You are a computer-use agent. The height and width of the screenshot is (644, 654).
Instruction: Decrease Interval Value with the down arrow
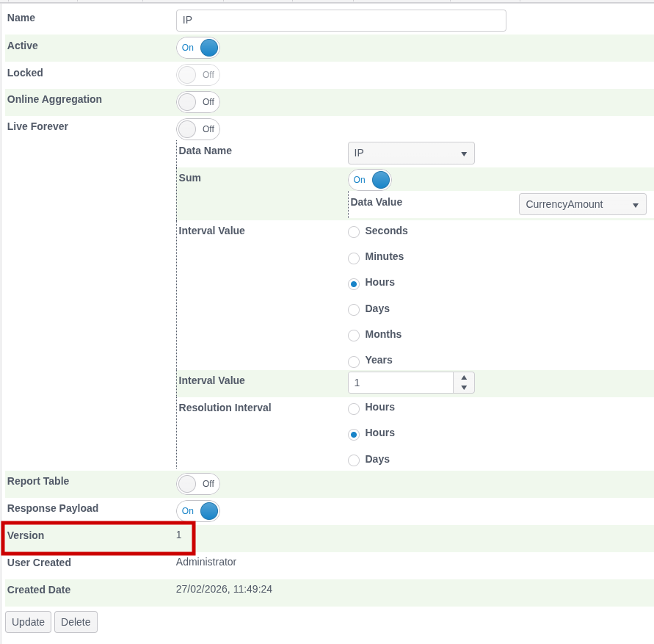(464, 388)
